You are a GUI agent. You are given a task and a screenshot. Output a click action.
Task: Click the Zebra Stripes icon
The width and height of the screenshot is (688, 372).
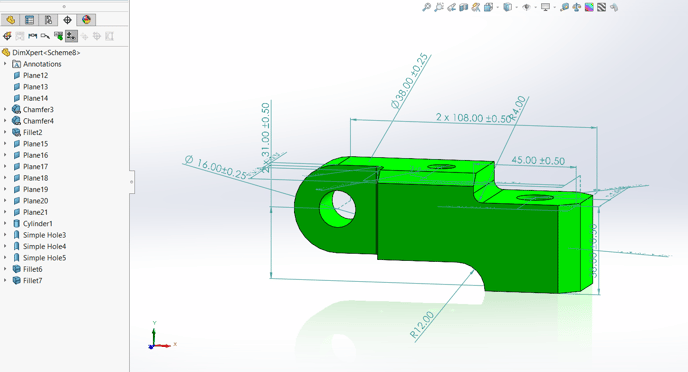click(602, 7)
